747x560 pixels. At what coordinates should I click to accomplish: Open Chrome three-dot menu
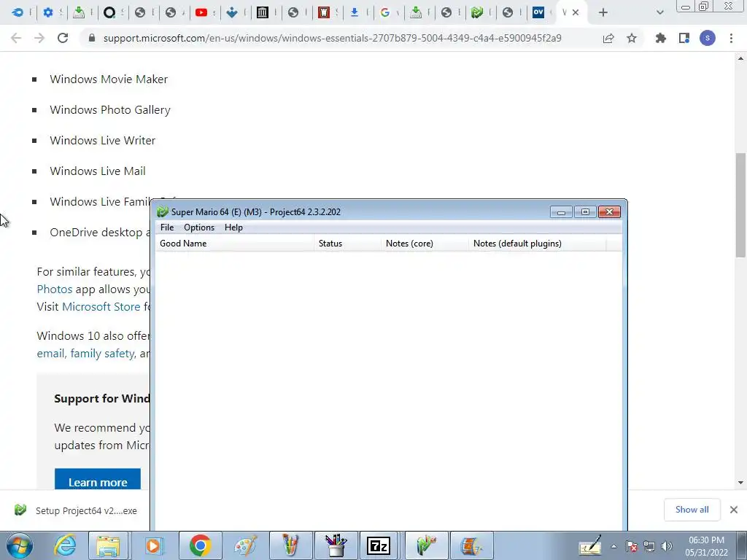pyautogui.click(x=731, y=38)
